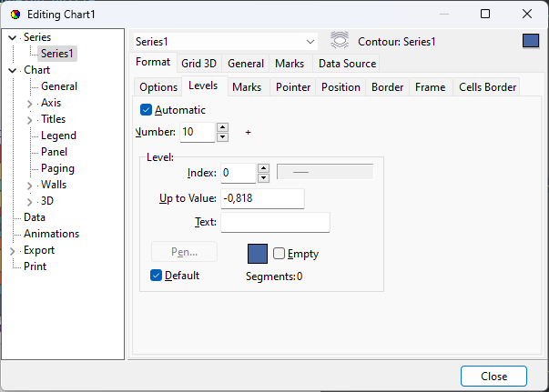Select Series1 in the tree
The width and height of the screenshot is (549, 392).
coord(57,54)
